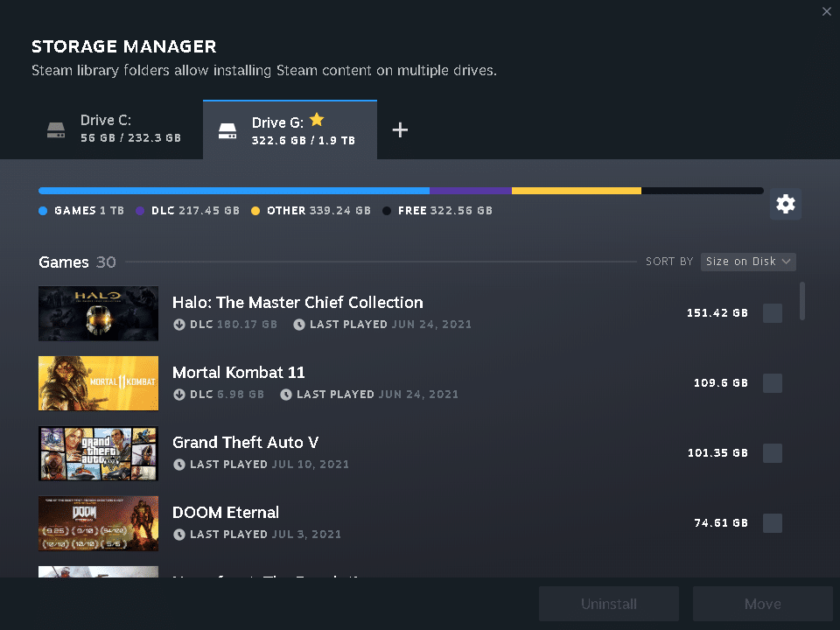
Task: Open the Mortal Kombat 11 thumbnail
Action: click(x=99, y=383)
